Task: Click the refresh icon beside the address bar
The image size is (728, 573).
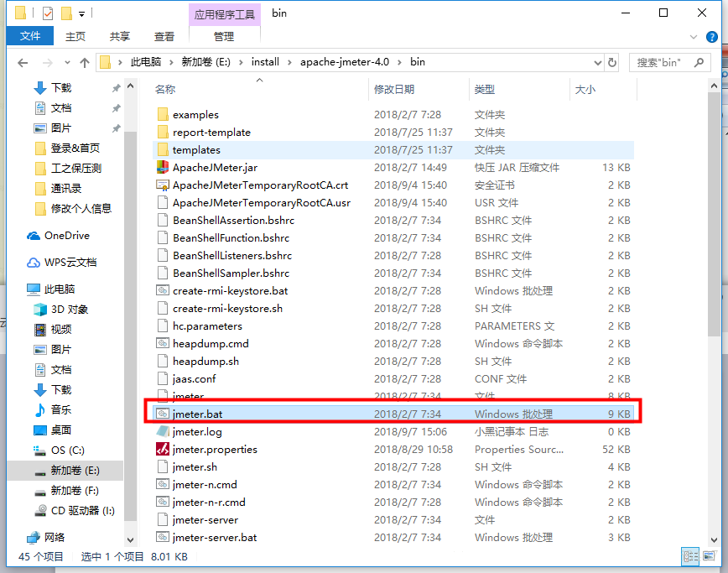Action: 612,62
